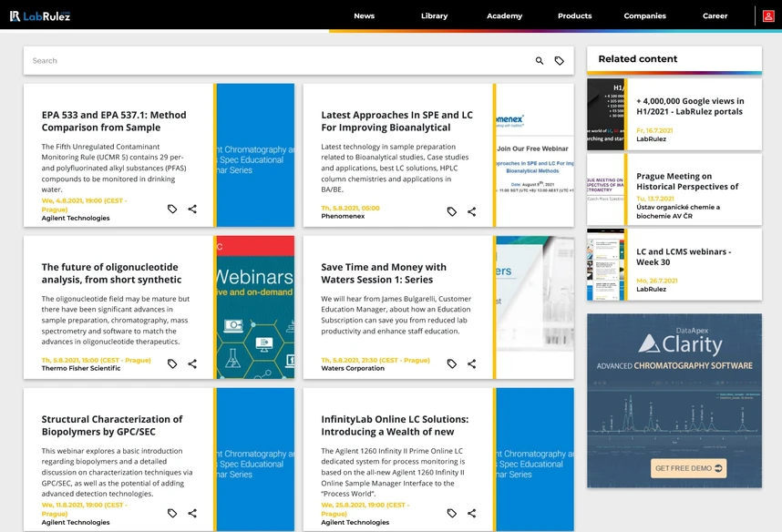Share the Save Time and Money card
Viewport: 782px width, 532px height.
tap(472, 364)
